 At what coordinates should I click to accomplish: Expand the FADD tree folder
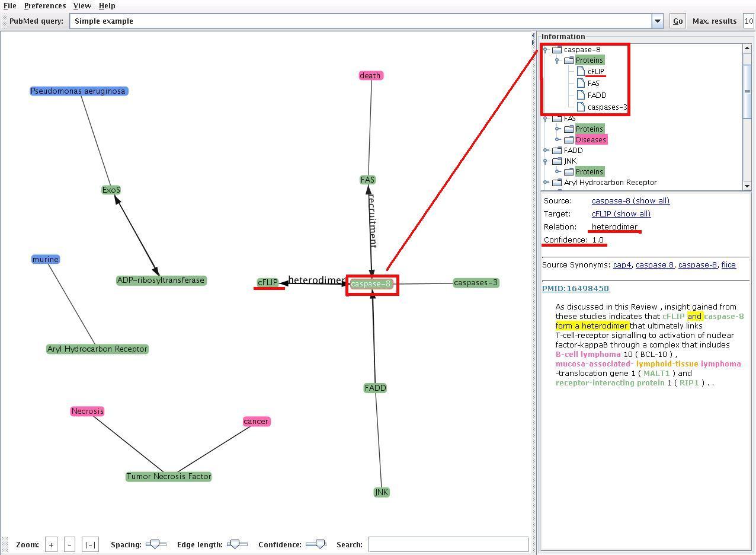pyautogui.click(x=546, y=151)
